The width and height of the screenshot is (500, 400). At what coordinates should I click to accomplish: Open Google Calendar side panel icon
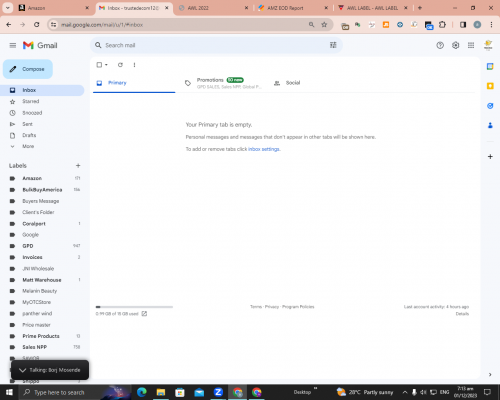coord(490,67)
